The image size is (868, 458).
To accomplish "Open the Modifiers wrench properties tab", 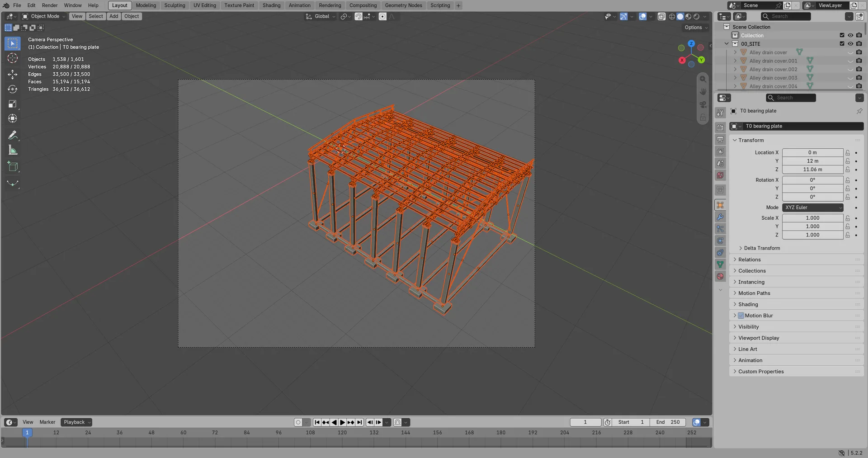I will point(720,217).
